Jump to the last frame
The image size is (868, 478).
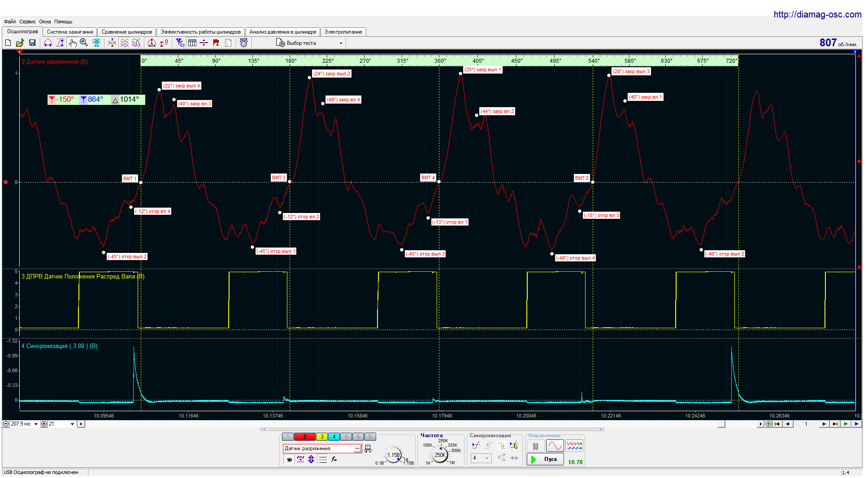tap(835, 424)
